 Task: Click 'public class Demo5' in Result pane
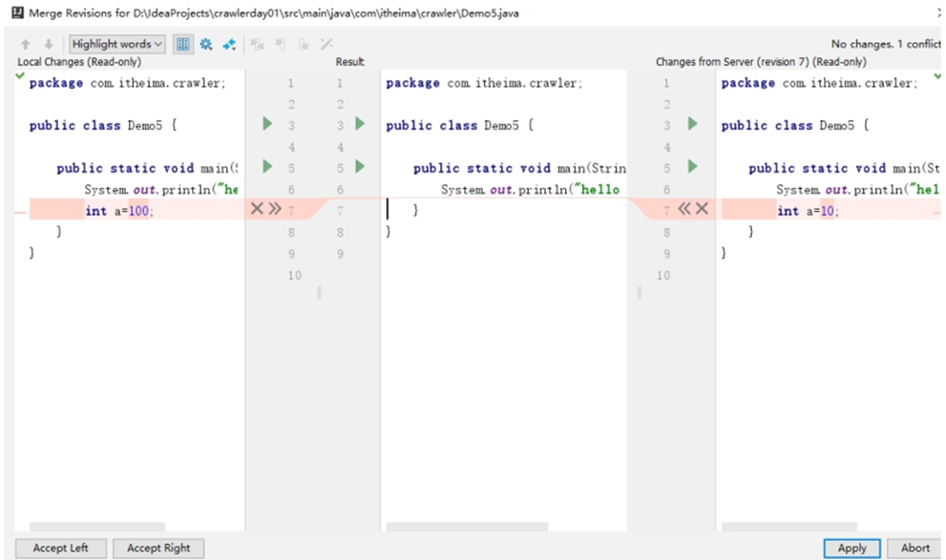[462, 125]
